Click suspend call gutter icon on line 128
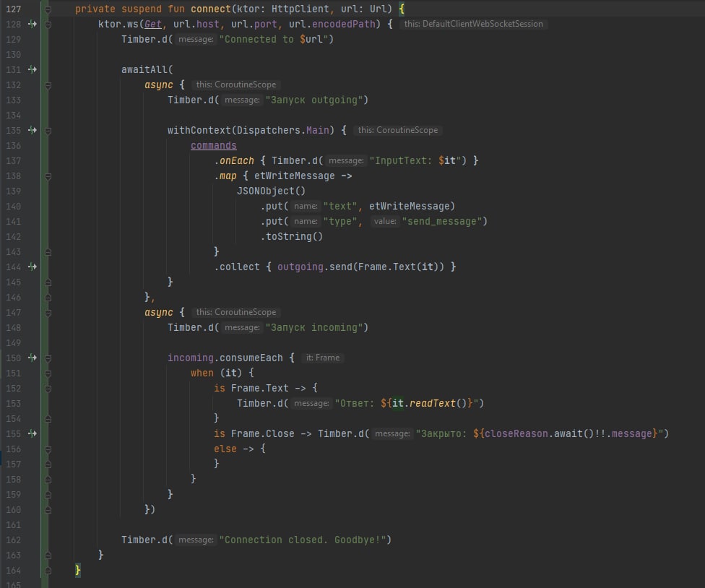705x588 pixels. click(x=33, y=24)
